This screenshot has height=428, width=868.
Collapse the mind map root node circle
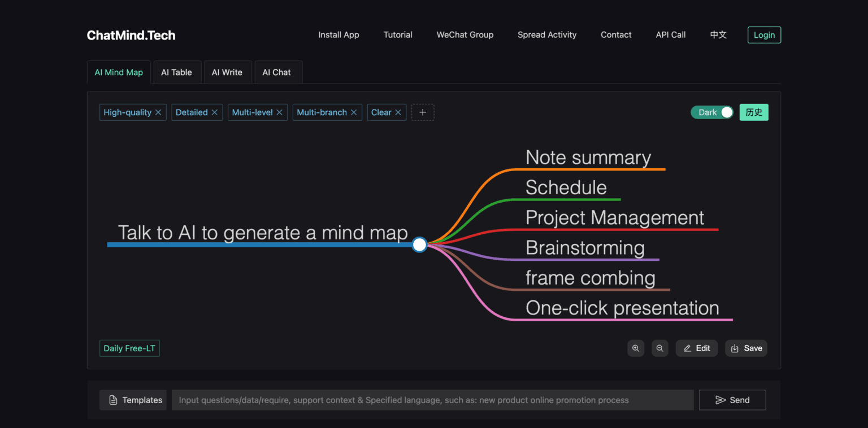(x=419, y=244)
